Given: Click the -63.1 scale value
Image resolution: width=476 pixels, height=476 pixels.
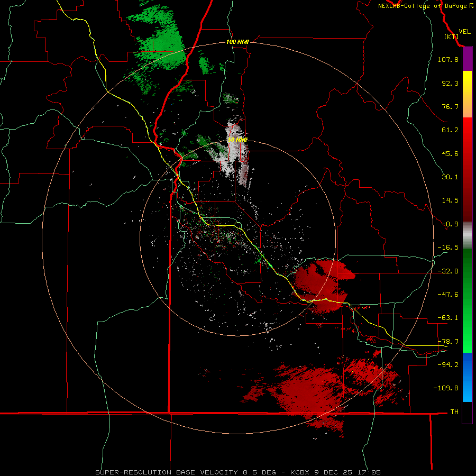Looking at the screenshot, I should coord(448,318).
